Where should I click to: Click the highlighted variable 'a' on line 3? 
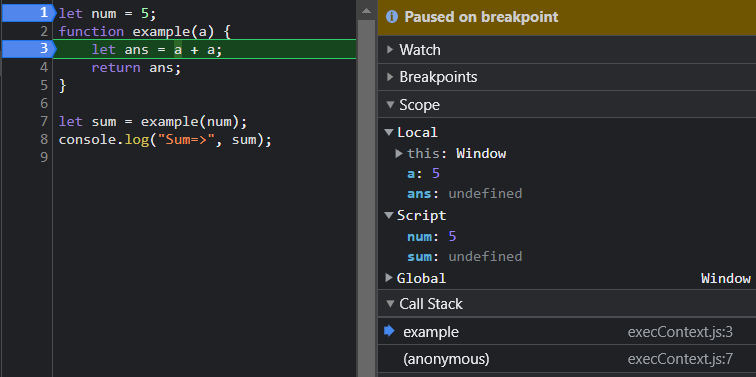coord(178,50)
